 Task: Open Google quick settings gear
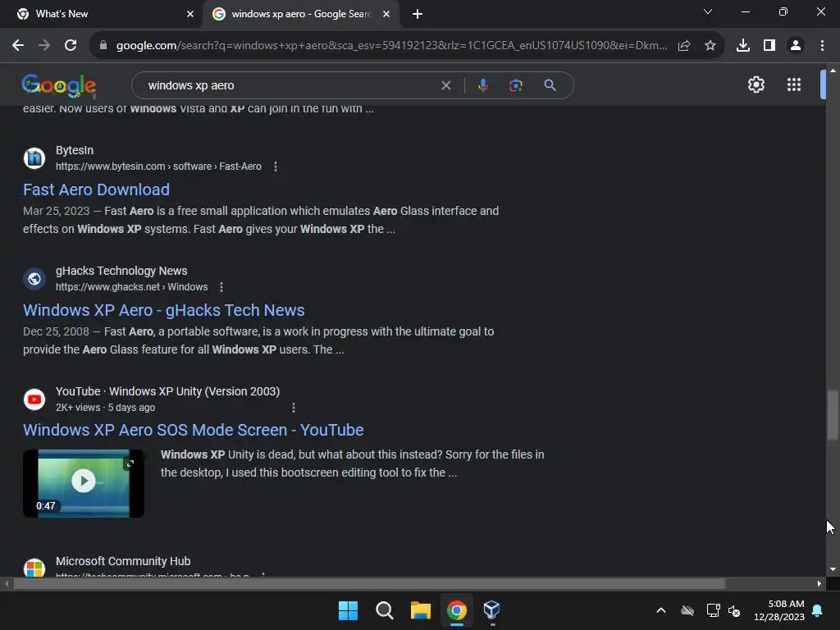756,84
